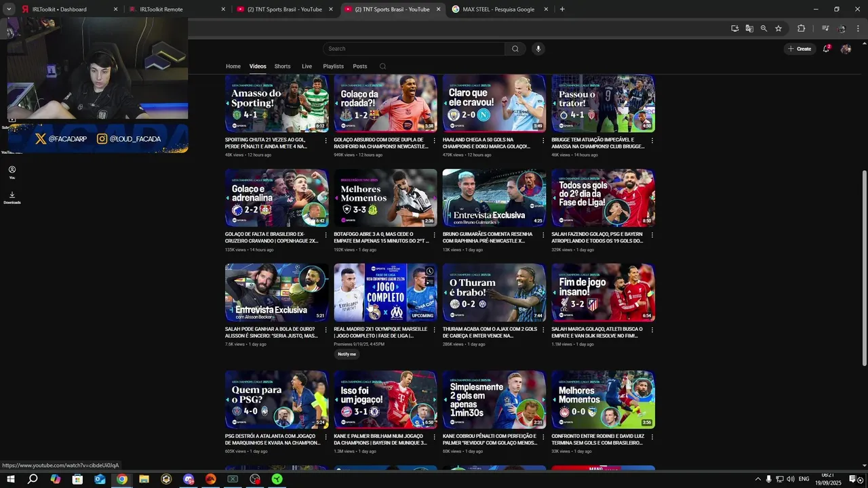Open the Chrome extensions puzzle icon

(x=801, y=28)
